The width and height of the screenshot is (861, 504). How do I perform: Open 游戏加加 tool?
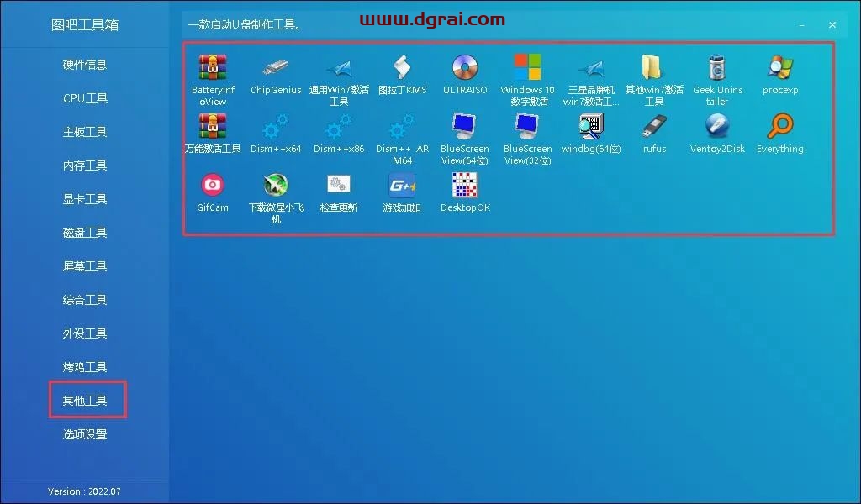click(x=402, y=192)
